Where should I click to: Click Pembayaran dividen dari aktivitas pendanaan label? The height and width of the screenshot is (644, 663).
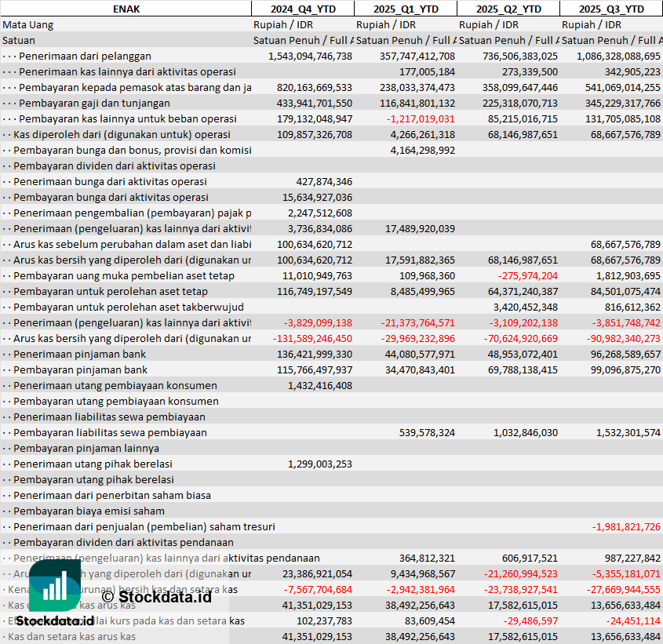pos(123,542)
